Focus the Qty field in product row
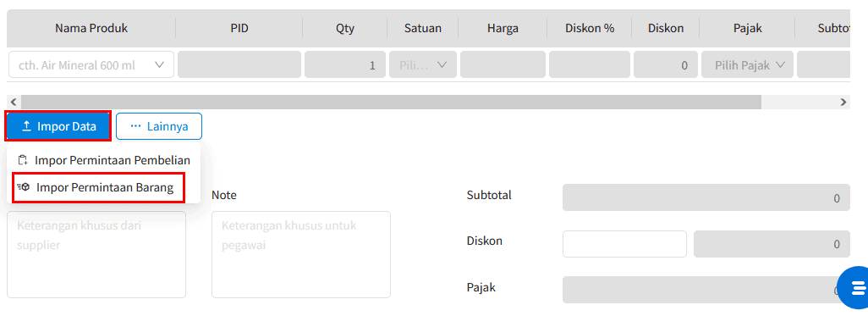The height and width of the screenshot is (316, 868). pos(345,65)
